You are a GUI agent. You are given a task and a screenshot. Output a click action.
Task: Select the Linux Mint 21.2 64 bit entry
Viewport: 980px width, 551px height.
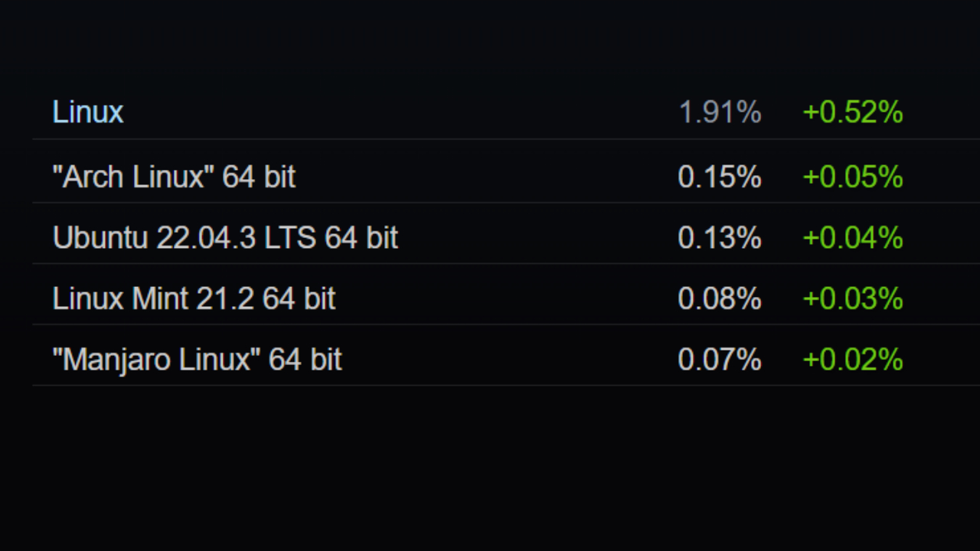[194, 298]
